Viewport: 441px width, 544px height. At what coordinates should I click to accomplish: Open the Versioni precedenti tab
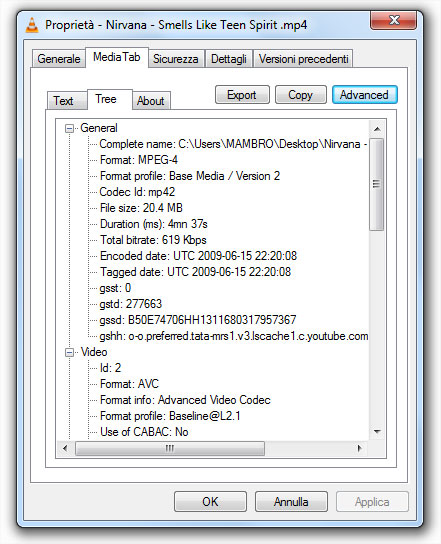pyautogui.click(x=303, y=59)
